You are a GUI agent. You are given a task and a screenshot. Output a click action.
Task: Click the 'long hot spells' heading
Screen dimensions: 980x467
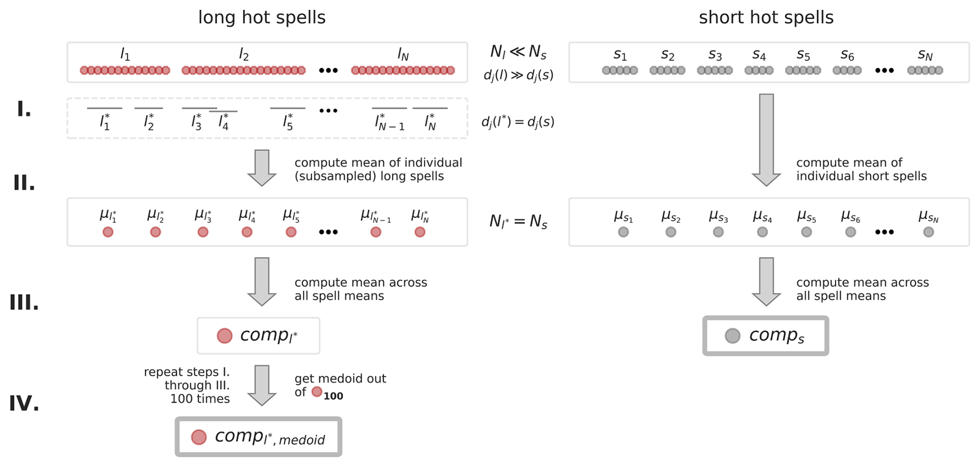tap(262, 18)
